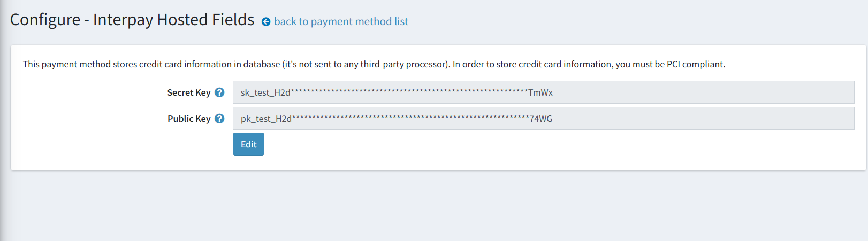868x241 pixels.
Task: Click the Public Key field label
Action: (x=188, y=119)
